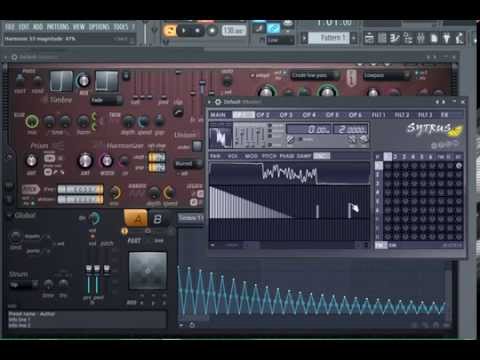This screenshot has width=480, height=360.
Task: Collapse the Harmor Global section
Action: [x=9, y=216]
